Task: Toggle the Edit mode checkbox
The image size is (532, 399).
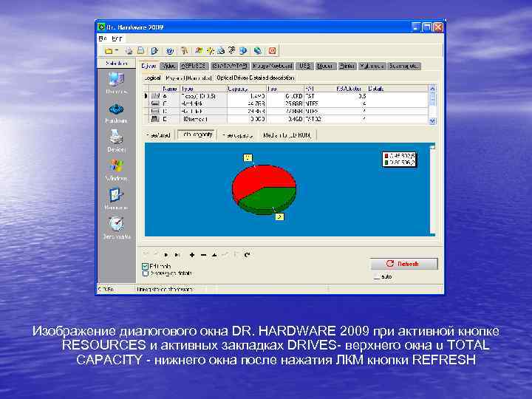Action: tap(146, 266)
